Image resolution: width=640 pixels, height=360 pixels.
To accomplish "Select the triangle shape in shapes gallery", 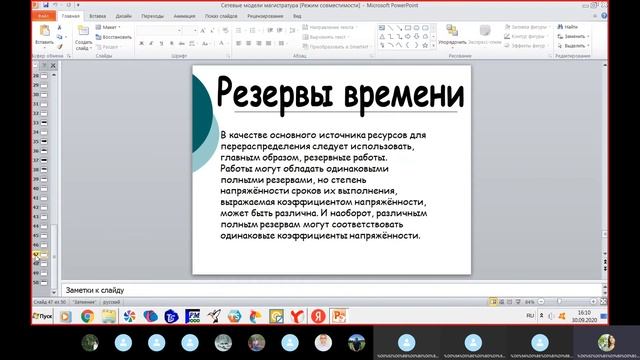I will click(x=382, y=37).
